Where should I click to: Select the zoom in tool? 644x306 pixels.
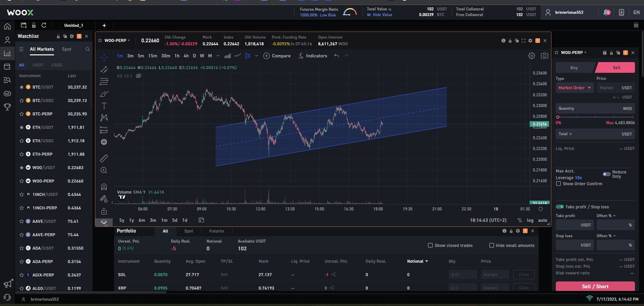pos(104,170)
